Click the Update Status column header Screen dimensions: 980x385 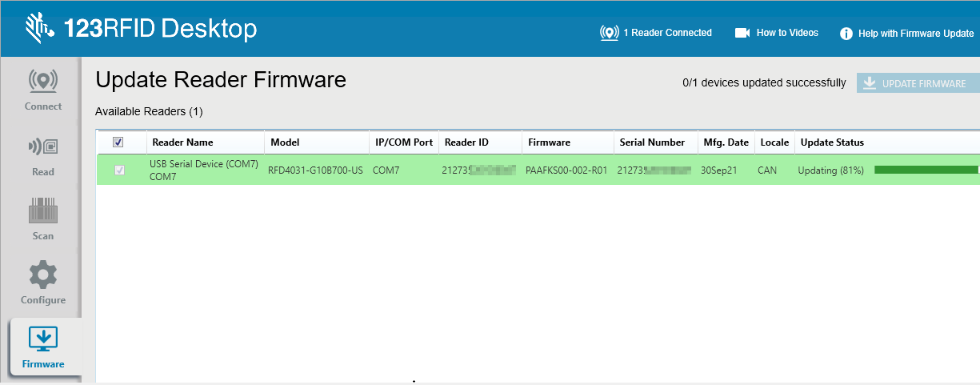click(x=832, y=142)
